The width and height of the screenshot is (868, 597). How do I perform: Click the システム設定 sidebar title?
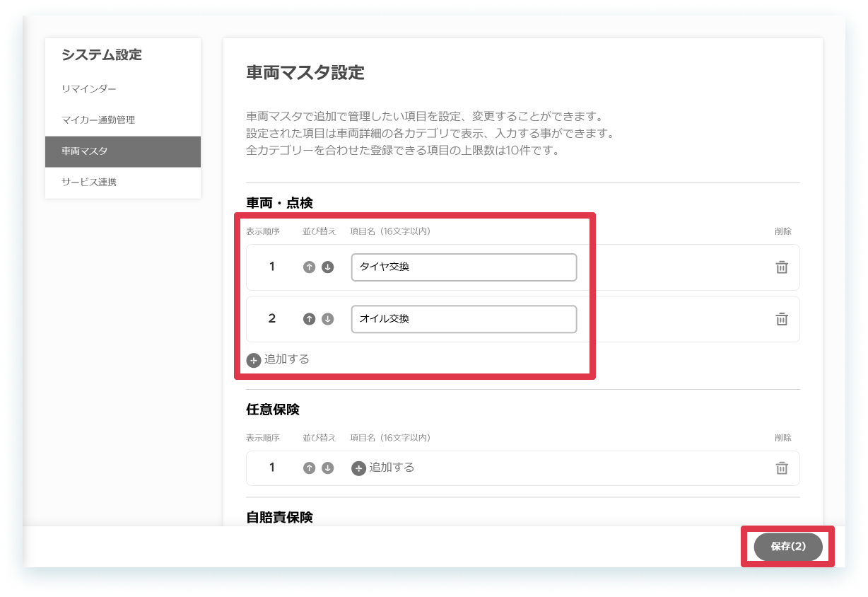tap(102, 54)
